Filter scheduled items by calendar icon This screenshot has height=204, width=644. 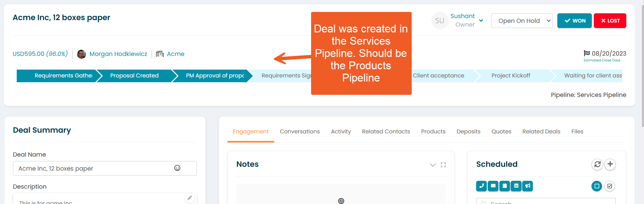tap(504, 186)
